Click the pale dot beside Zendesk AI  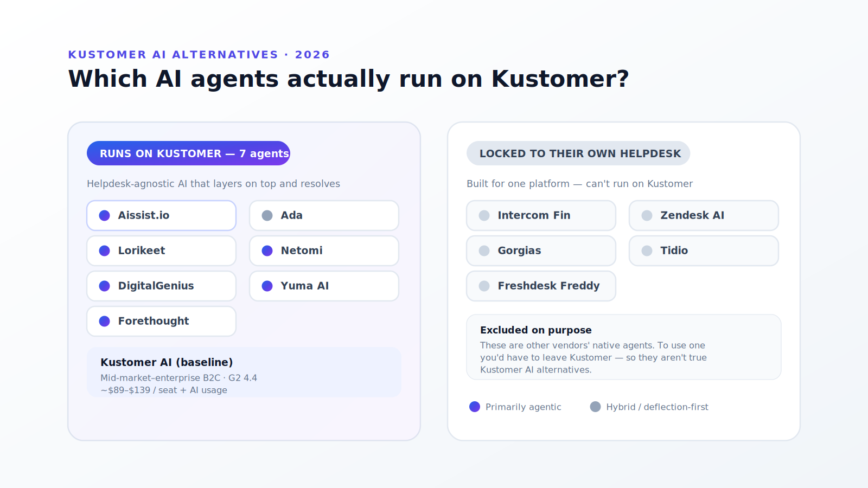click(x=647, y=216)
